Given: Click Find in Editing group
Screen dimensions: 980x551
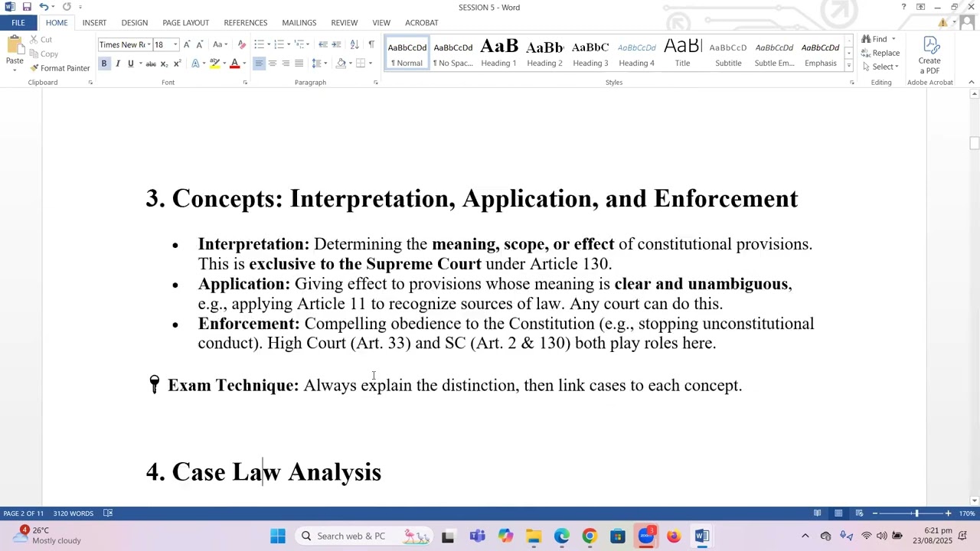Looking at the screenshot, I should click(874, 39).
